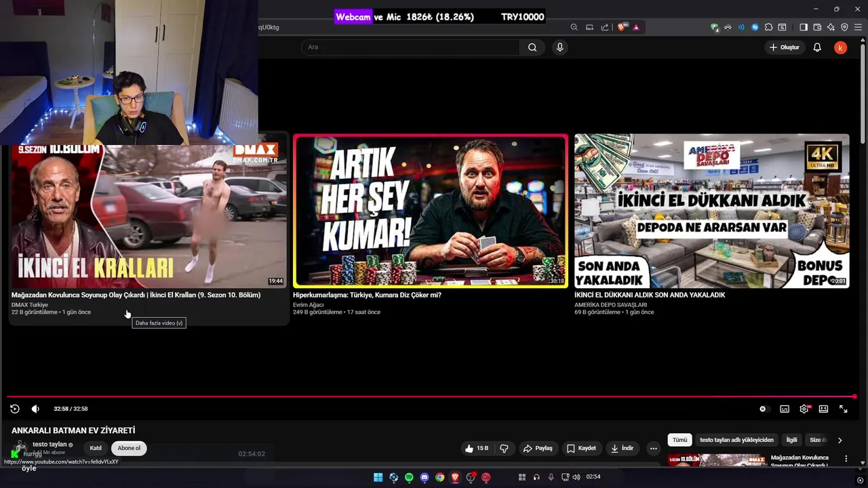Screen dimensions: 868x488
Task: Like the video with 15 B likes
Action: (477, 448)
